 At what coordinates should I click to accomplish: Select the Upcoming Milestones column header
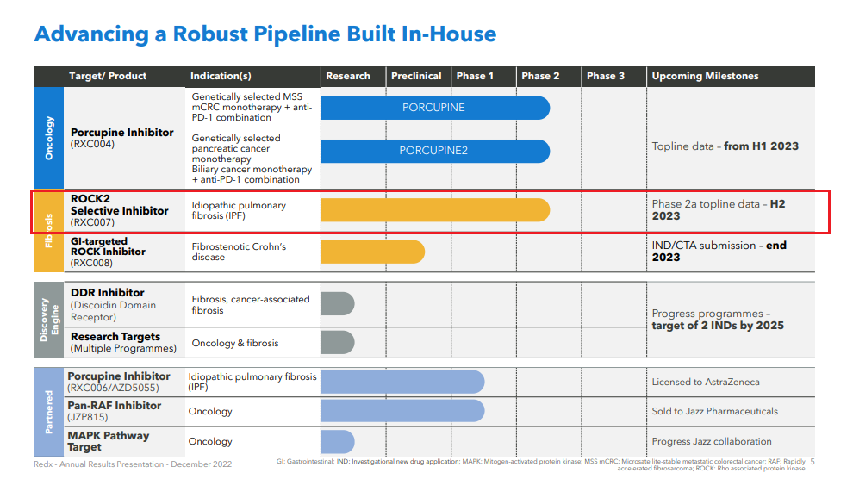pyautogui.click(x=705, y=76)
